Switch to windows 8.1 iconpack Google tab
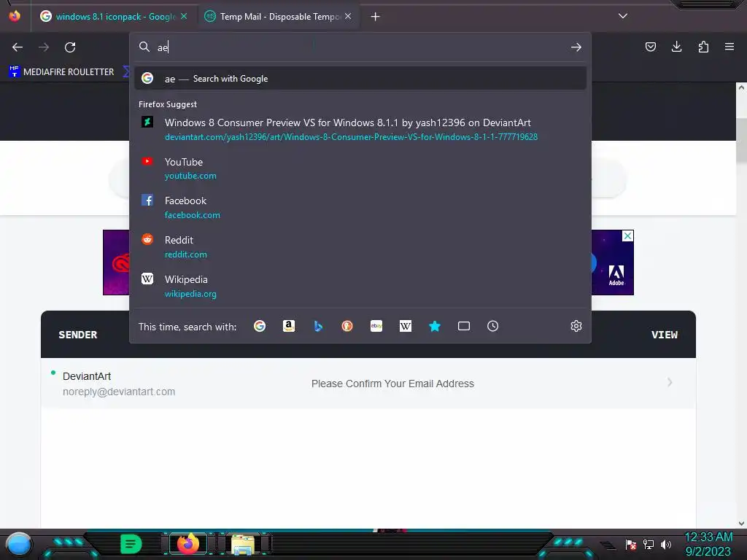This screenshot has height=560, width=747. tap(115, 17)
